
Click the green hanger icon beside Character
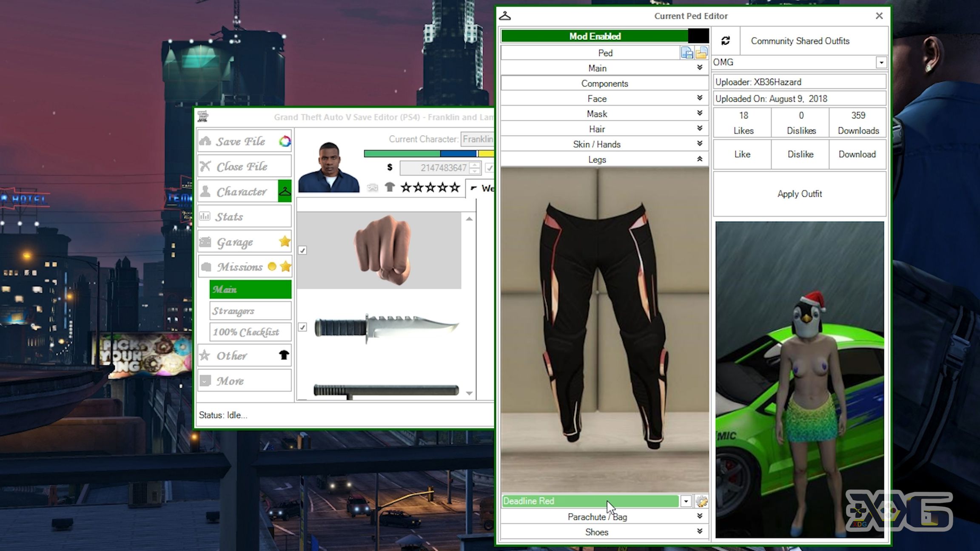[285, 191]
